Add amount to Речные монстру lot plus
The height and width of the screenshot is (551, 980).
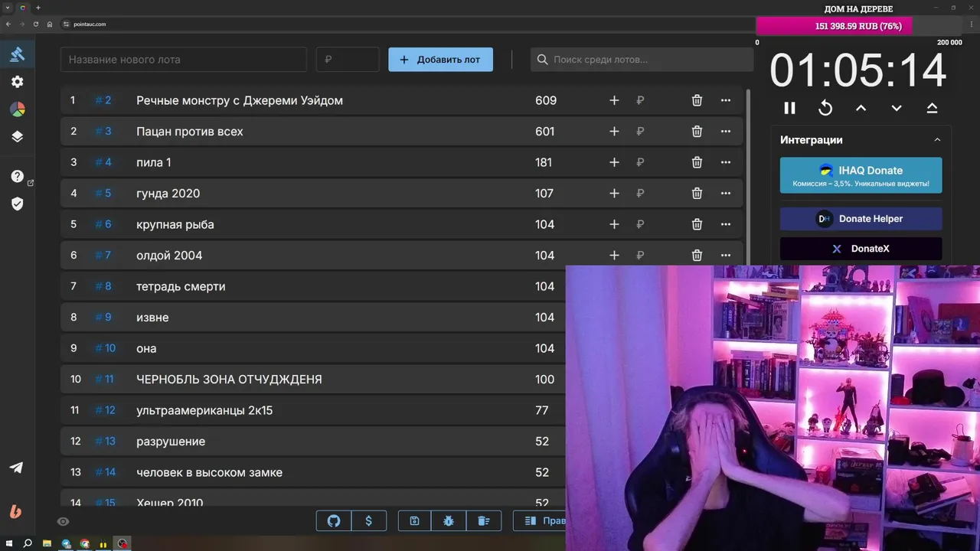pos(614,100)
